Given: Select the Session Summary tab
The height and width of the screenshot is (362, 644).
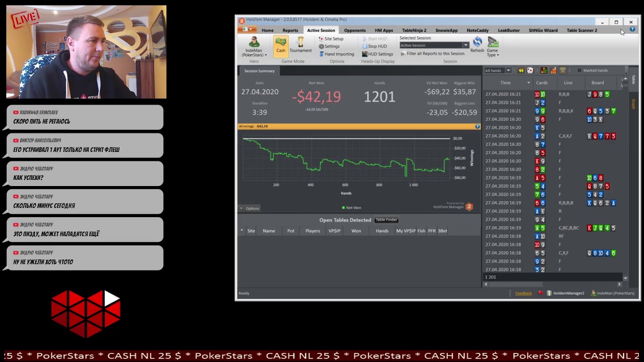Looking at the screenshot, I should [x=259, y=71].
